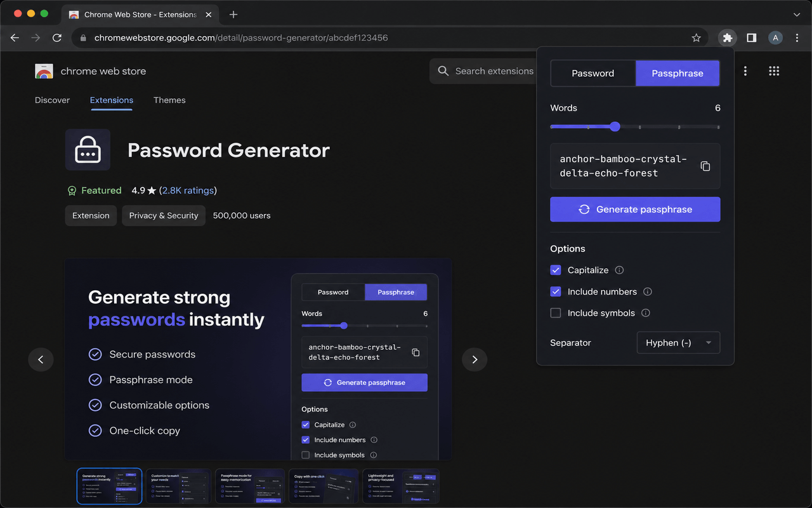The image size is (812, 508).
Task: Select the Passphrase mode thumbnail
Action: [250, 486]
